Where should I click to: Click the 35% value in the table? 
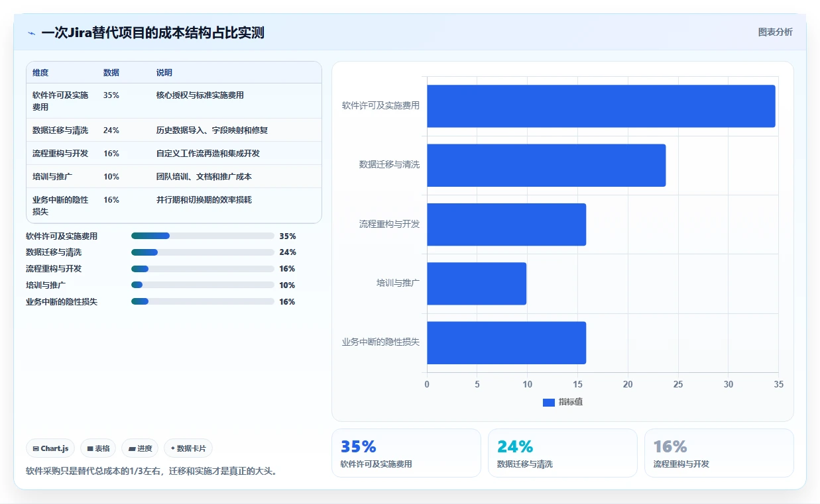pos(111,95)
